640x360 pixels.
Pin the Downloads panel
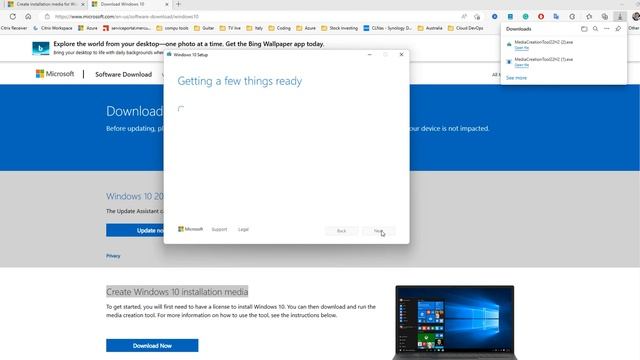[x=618, y=29]
